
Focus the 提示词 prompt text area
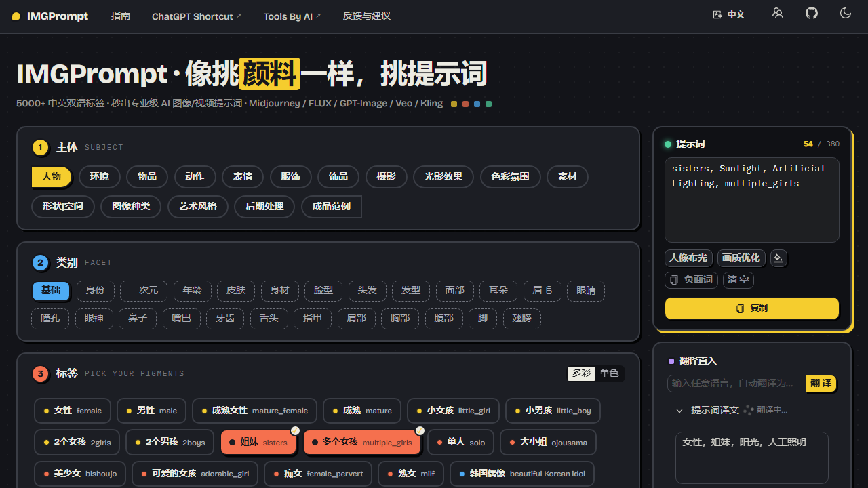point(752,200)
